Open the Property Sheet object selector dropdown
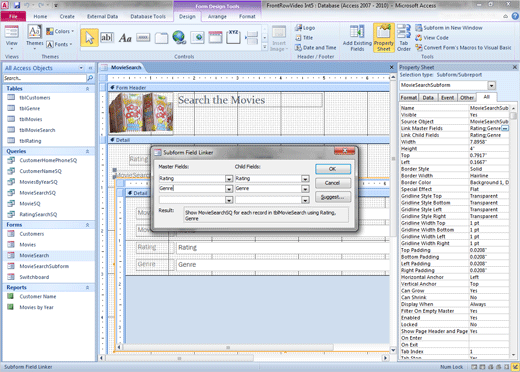 click(x=492, y=85)
